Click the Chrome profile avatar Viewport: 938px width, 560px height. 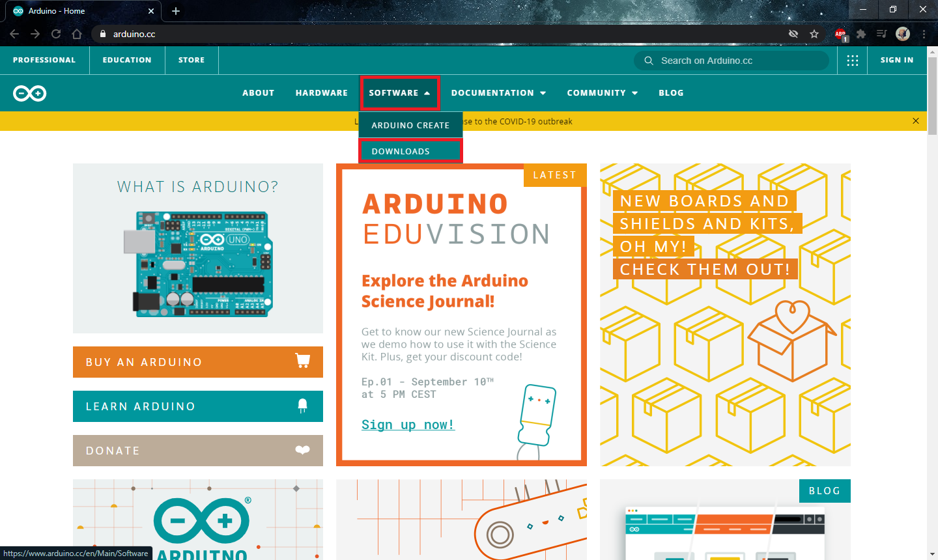coord(903,34)
